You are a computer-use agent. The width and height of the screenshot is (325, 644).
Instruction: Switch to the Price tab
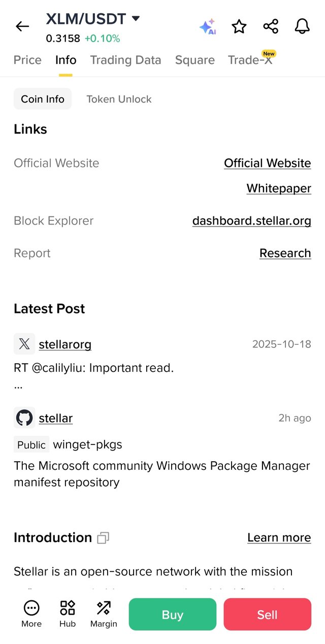[x=27, y=60]
